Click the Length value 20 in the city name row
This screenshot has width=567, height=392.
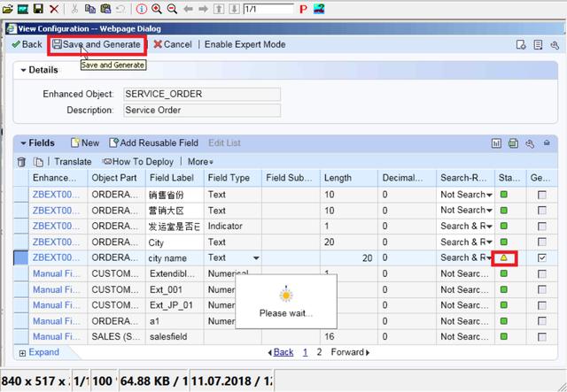[x=367, y=258]
